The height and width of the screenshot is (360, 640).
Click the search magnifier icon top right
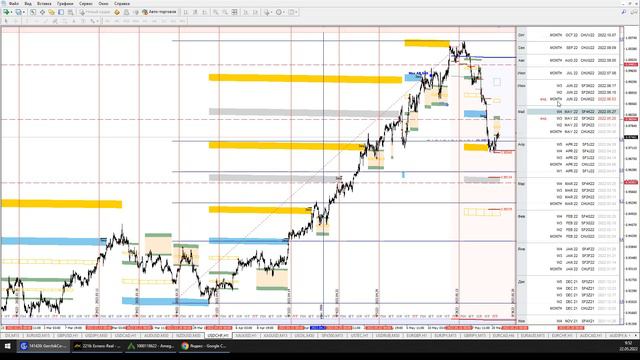[624, 12]
